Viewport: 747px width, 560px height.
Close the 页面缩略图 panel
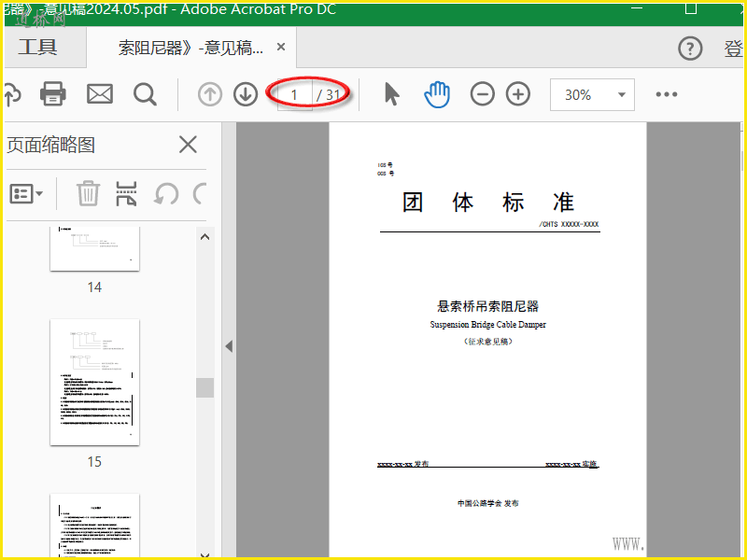(x=189, y=144)
